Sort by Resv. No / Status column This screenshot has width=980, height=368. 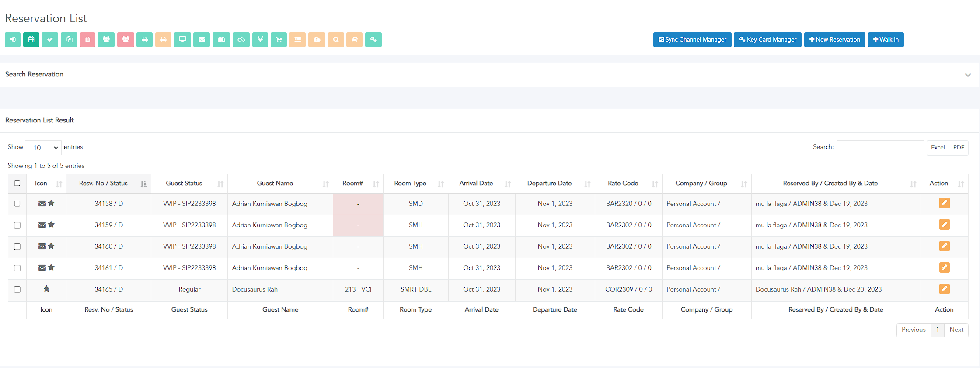pyautogui.click(x=108, y=184)
